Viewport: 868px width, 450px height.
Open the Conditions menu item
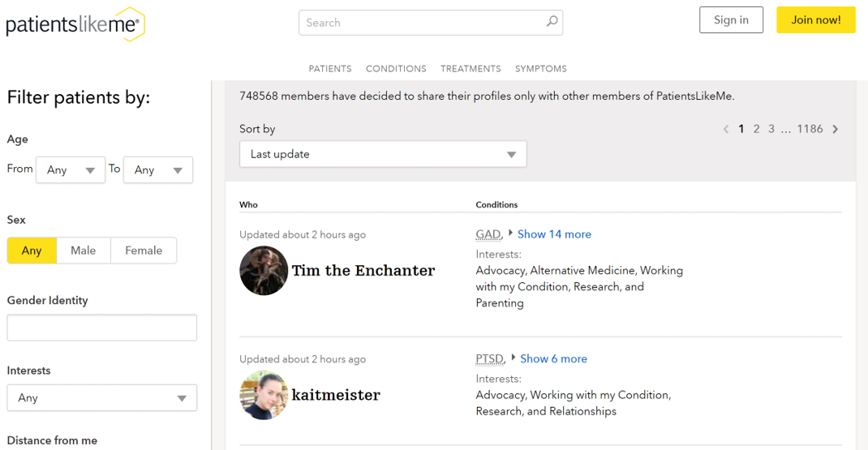pyautogui.click(x=396, y=69)
